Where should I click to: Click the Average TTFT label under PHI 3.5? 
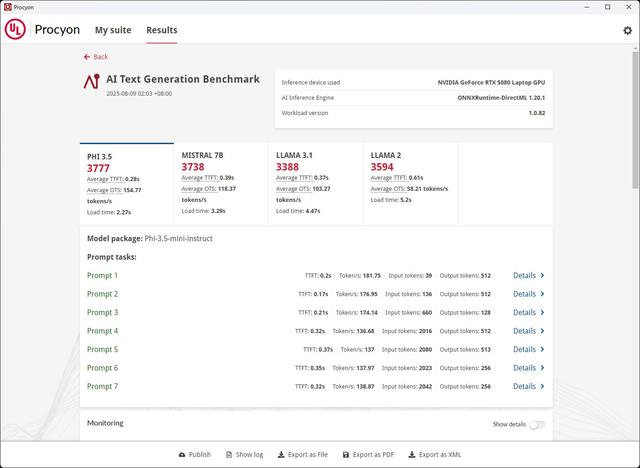105,179
